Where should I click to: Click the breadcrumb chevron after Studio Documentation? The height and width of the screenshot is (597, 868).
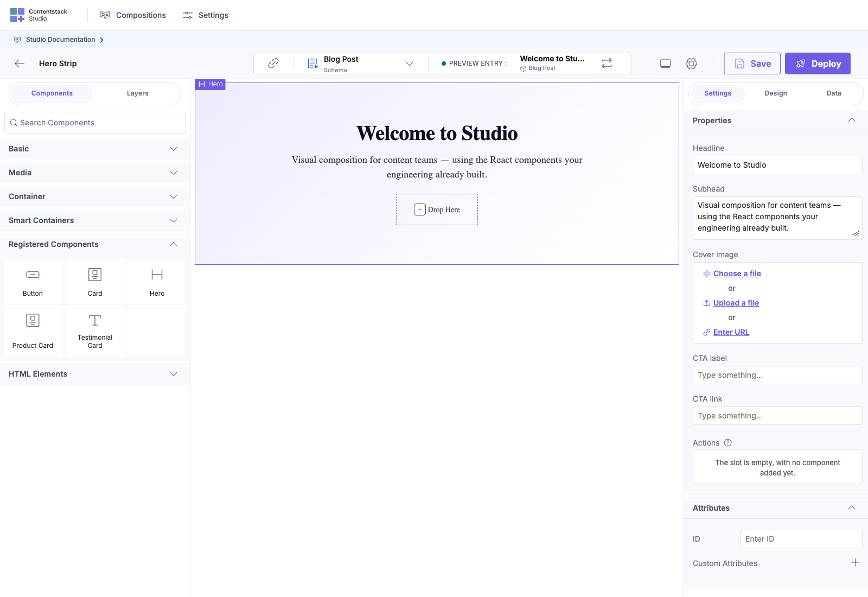pos(101,40)
